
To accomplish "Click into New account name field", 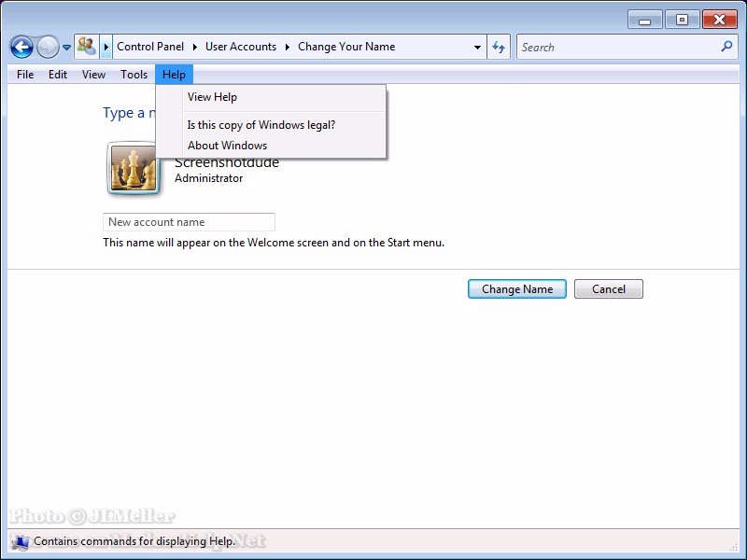I will click(190, 222).
